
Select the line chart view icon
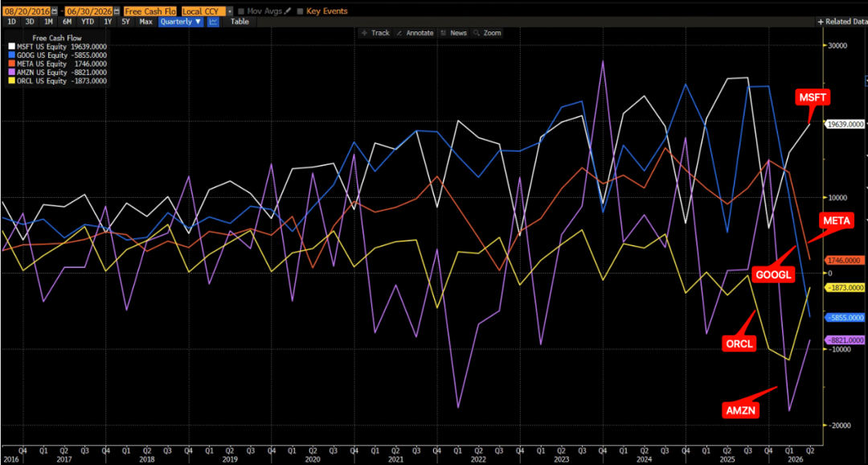click(x=213, y=22)
